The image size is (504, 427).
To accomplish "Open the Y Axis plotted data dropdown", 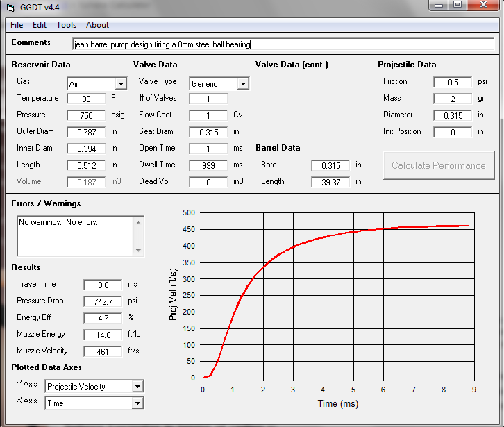I will click(137, 387).
